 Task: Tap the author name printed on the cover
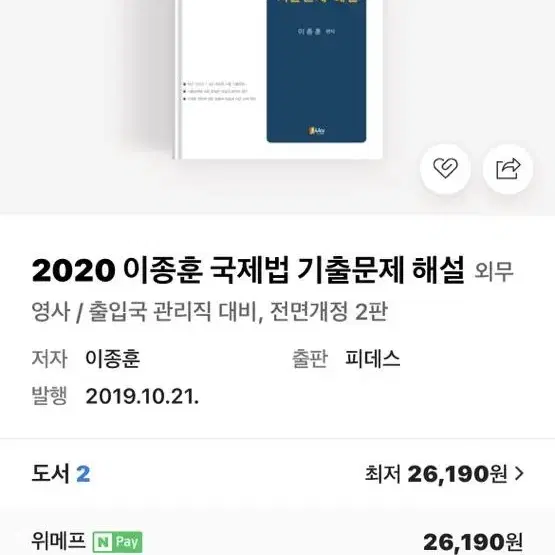click(316, 32)
